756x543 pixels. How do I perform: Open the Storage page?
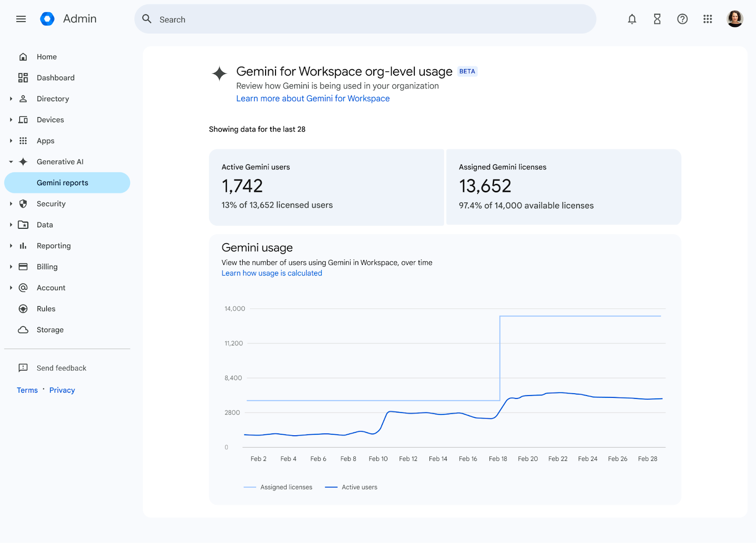[50, 330]
